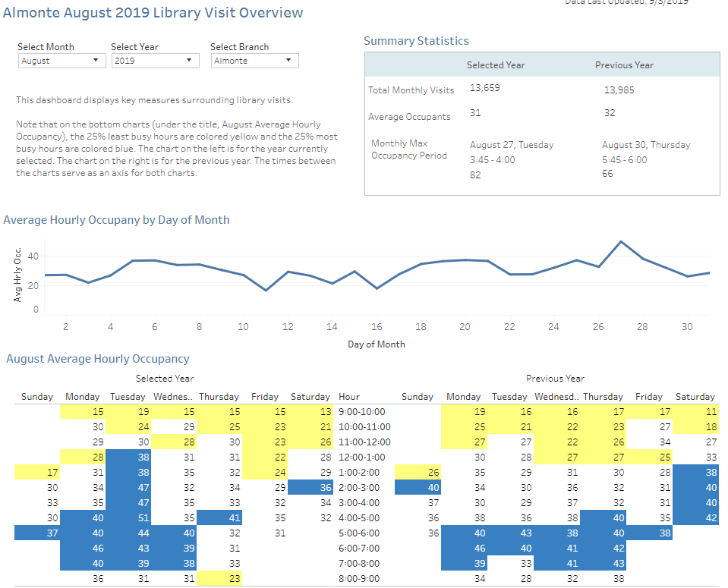Click Selected Year Sunday 1:00-2:00 yellow cell 17
728x588 pixels.
click(x=37, y=473)
